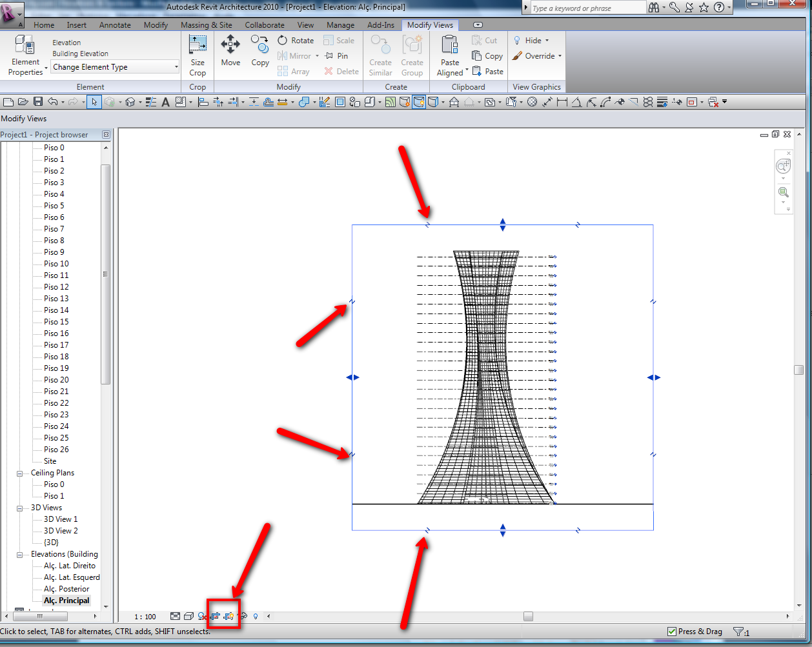This screenshot has width=812, height=647.
Task: Open the Model Graphics Style cube icon
Action: 188,617
